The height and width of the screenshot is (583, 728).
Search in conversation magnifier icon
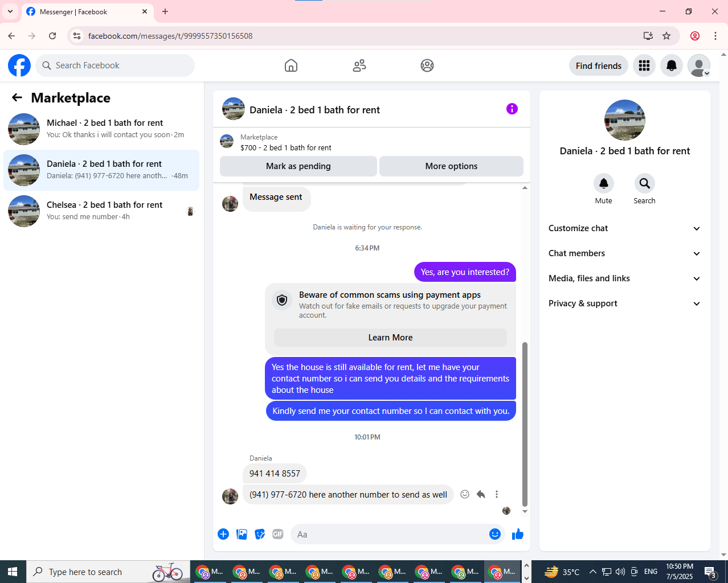(x=645, y=183)
